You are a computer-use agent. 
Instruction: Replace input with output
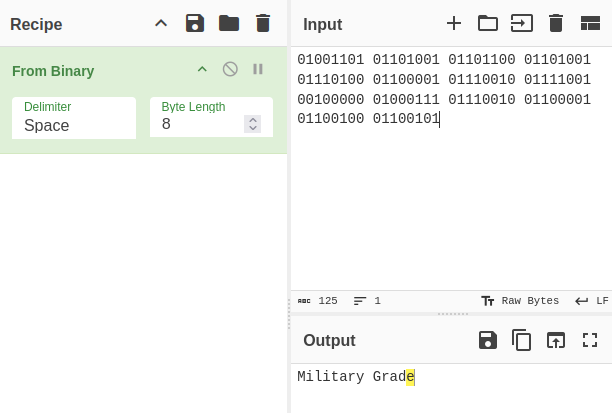556,340
